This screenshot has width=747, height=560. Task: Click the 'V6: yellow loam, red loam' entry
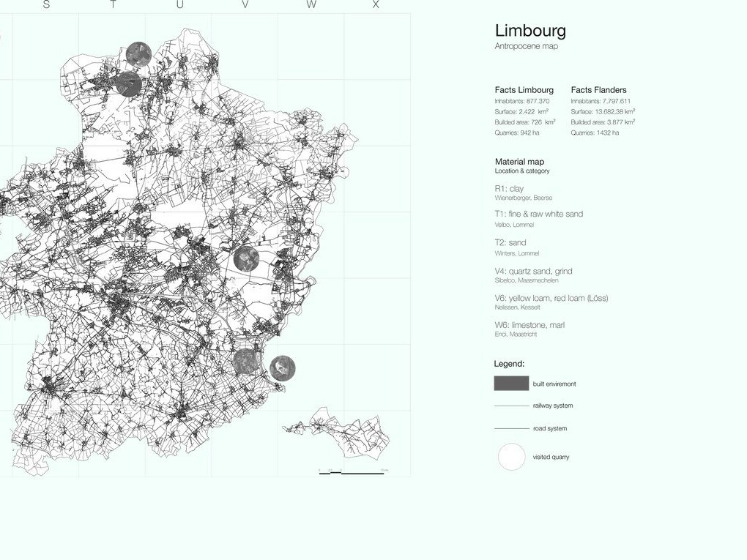(551, 299)
